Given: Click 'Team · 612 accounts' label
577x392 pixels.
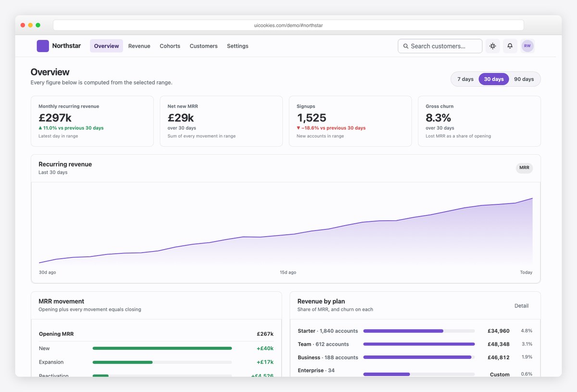Looking at the screenshot, I should 323,344.
